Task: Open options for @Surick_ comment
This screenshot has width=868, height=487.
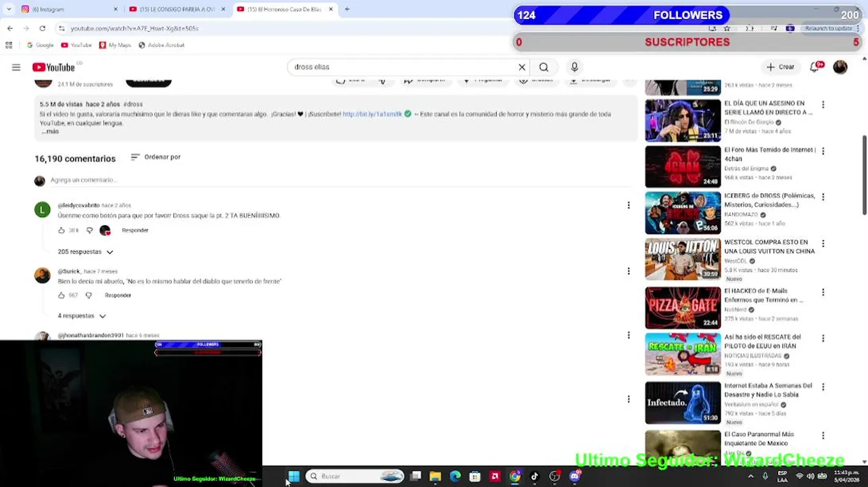Action: 629,271
